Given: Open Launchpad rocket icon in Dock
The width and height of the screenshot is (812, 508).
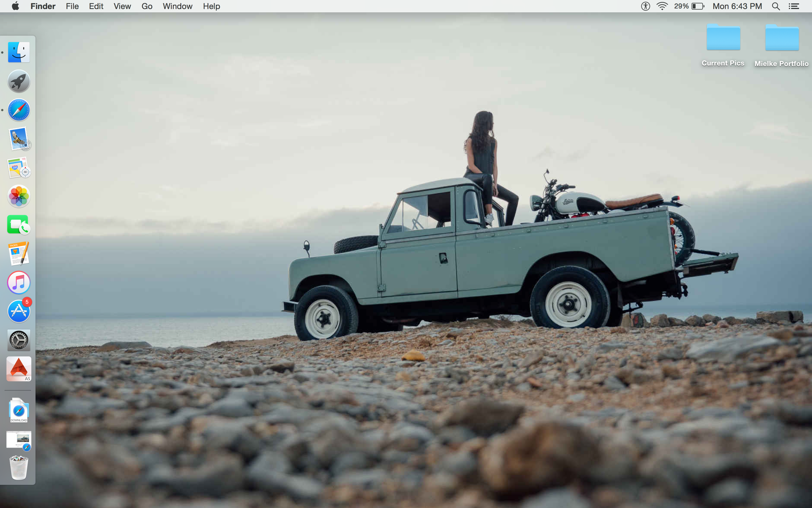Looking at the screenshot, I should click(x=19, y=81).
